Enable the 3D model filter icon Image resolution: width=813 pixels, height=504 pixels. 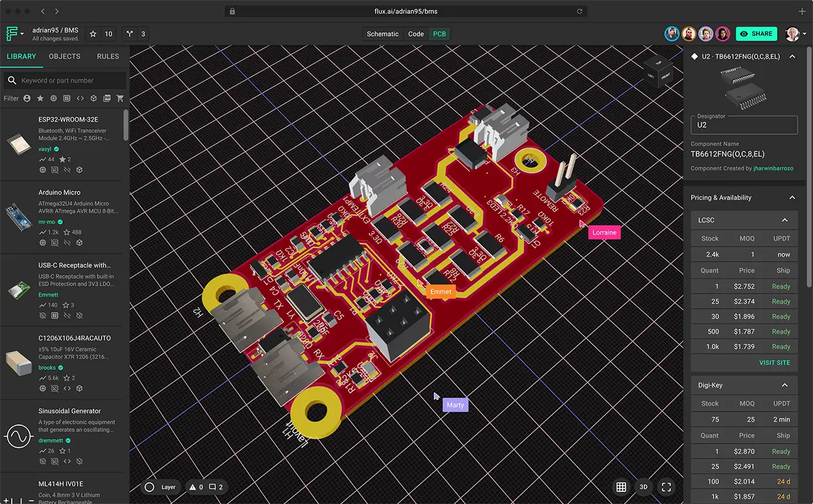pos(94,98)
